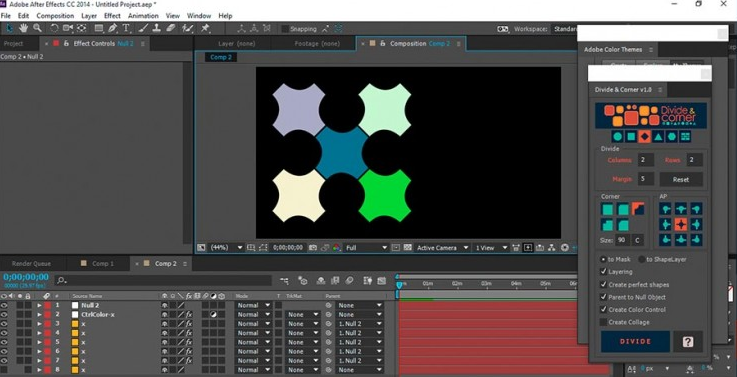
Task: Take a snapshot with the camera icon
Action: [x=313, y=248]
